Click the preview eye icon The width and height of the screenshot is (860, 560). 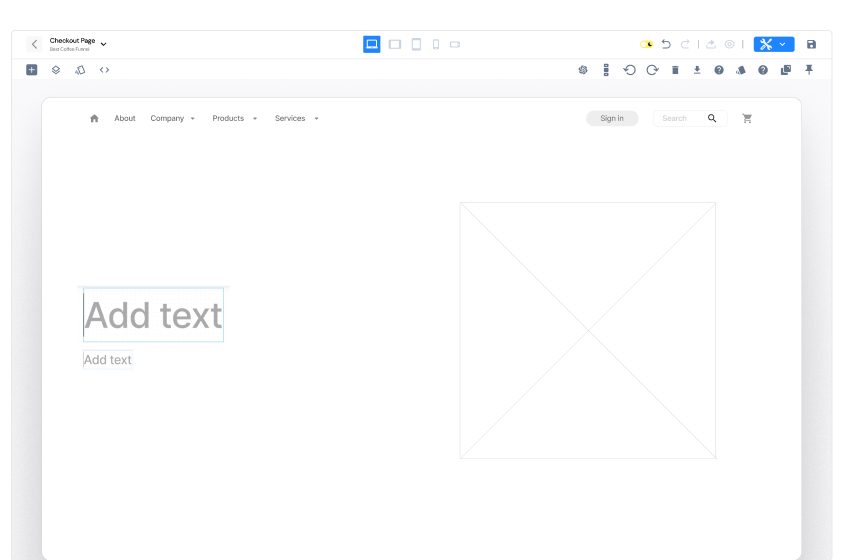click(729, 44)
